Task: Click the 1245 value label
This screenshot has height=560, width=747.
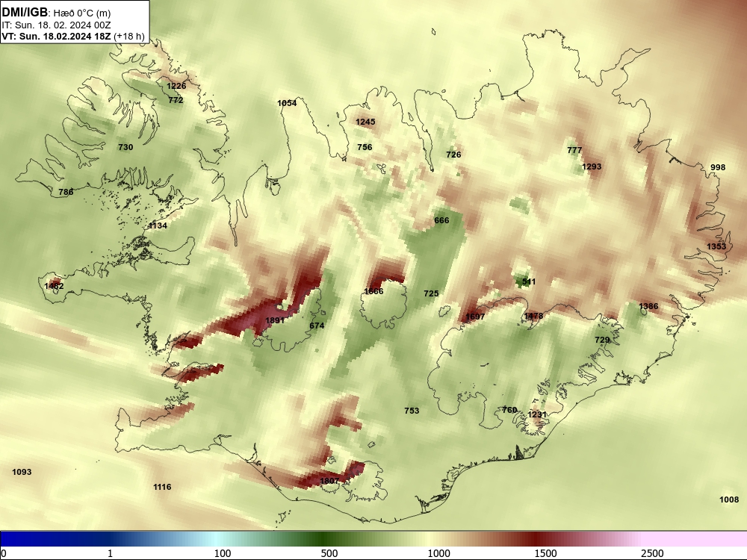Action: (x=365, y=122)
